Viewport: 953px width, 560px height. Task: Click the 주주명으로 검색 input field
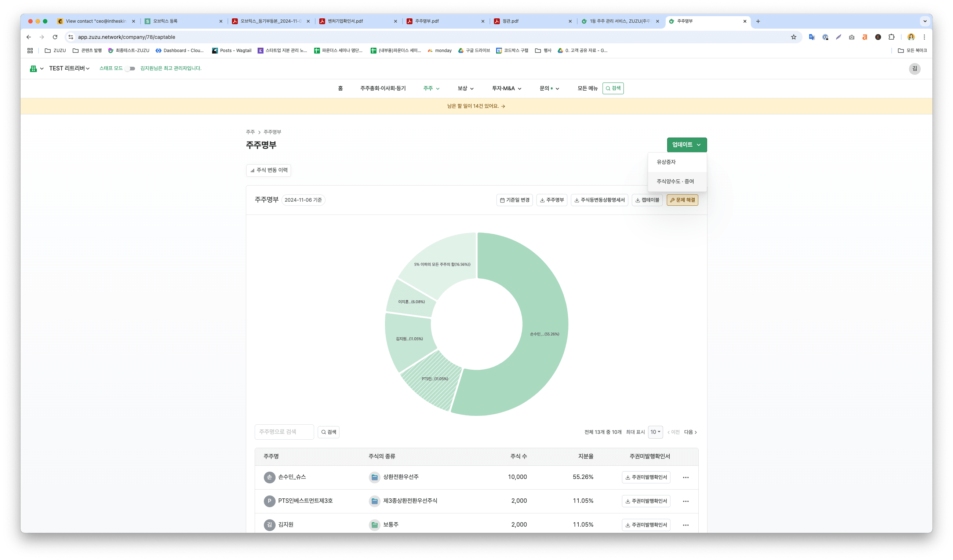click(x=284, y=432)
